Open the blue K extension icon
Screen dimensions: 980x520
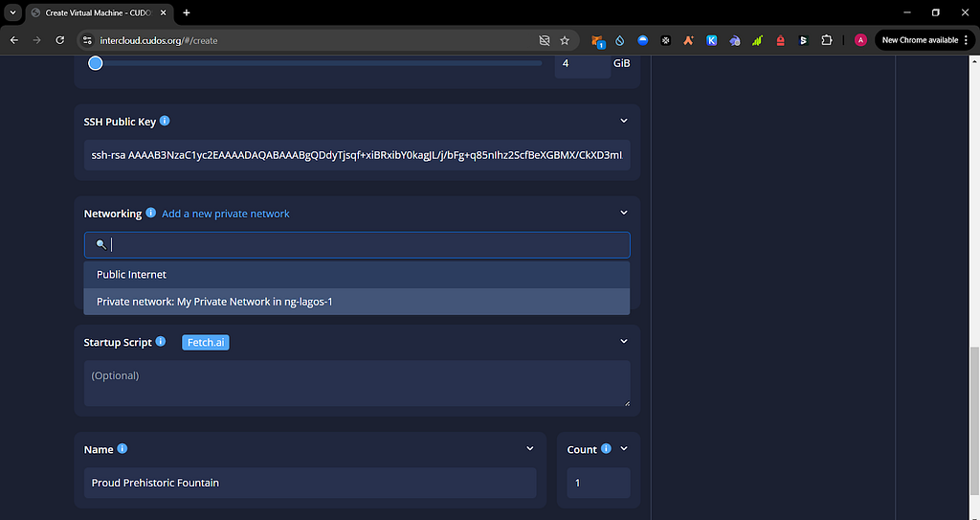(711, 40)
